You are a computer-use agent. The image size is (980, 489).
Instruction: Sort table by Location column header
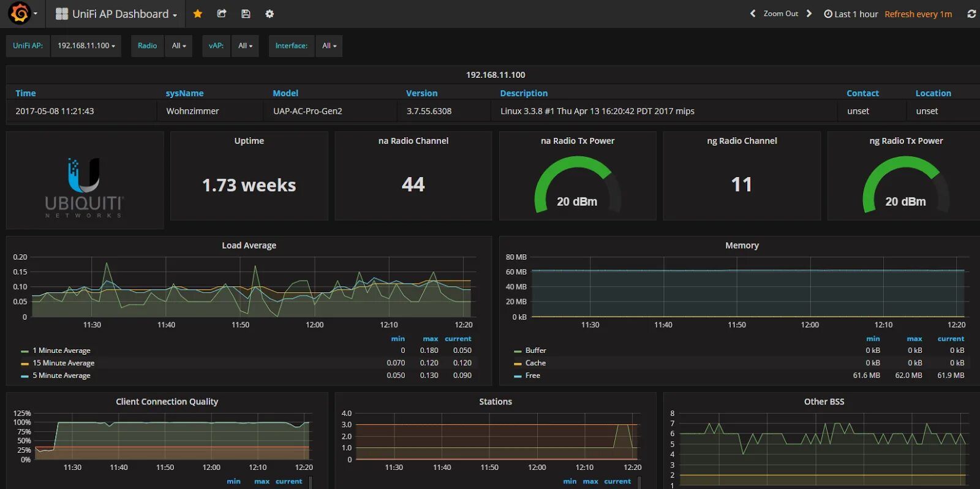(933, 93)
